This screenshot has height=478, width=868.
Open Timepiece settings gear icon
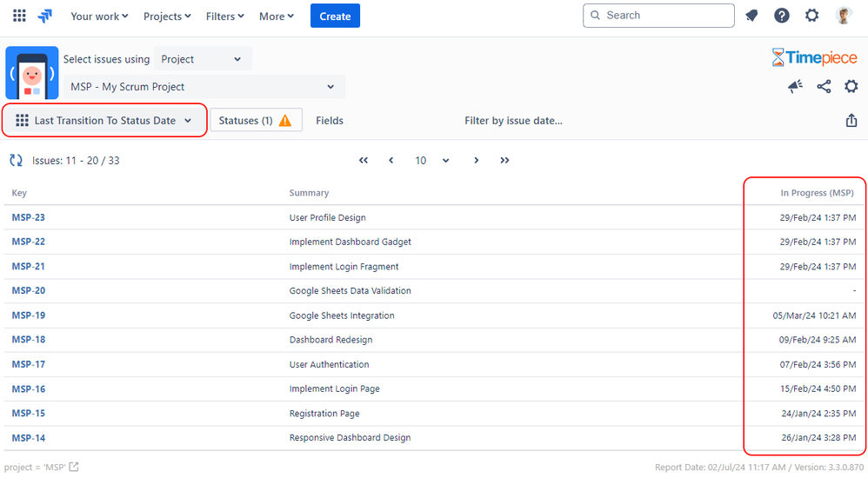851,86
